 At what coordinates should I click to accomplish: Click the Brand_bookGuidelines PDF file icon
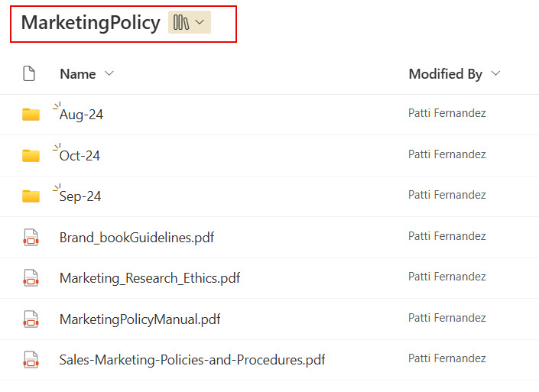(31, 238)
